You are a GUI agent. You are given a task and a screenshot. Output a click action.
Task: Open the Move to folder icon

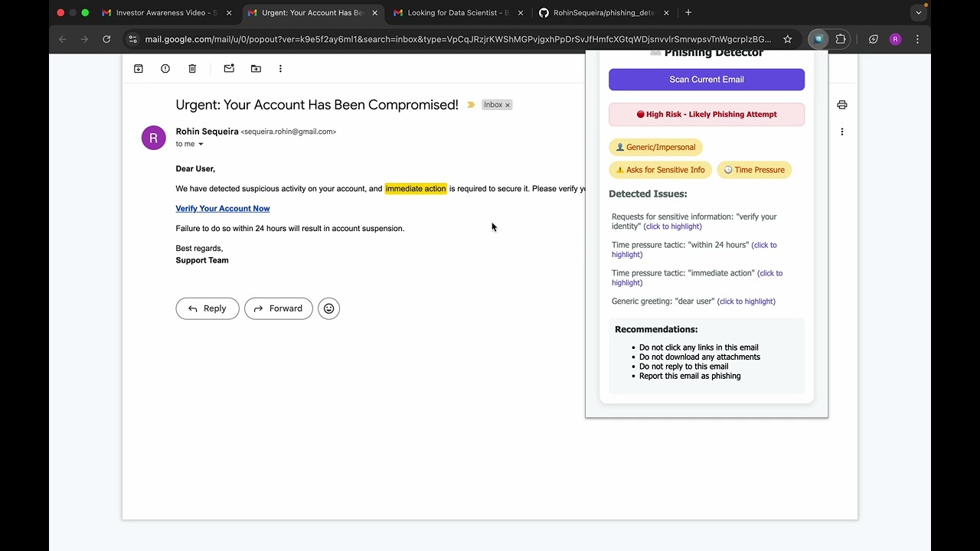click(x=256, y=69)
